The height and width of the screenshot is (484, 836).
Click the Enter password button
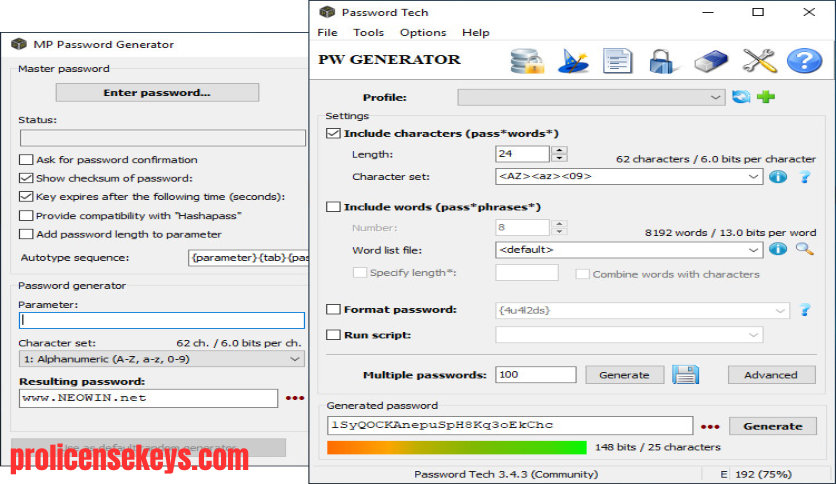(x=157, y=92)
